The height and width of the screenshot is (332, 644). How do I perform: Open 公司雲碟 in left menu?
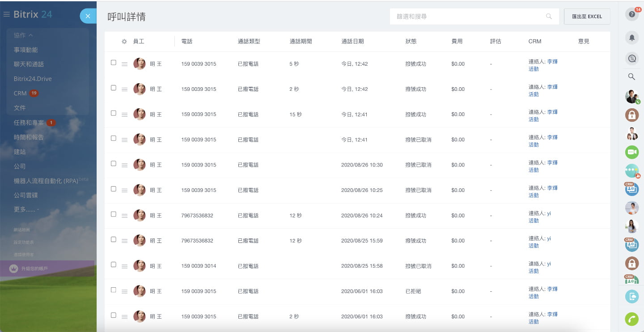26,196
